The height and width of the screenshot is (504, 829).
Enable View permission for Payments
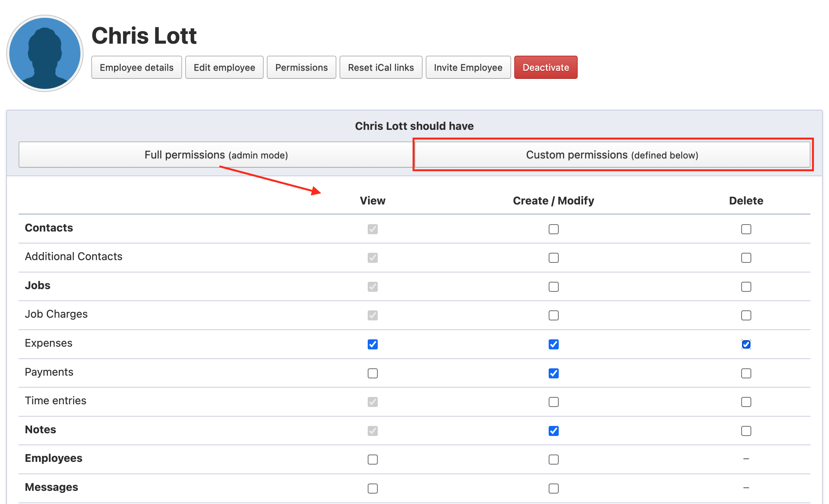pos(372,373)
